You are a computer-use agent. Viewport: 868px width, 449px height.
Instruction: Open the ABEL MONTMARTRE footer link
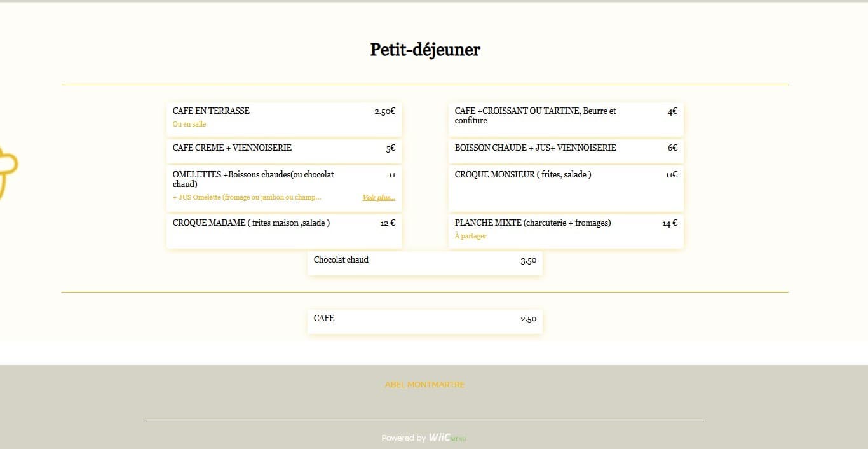click(x=424, y=384)
